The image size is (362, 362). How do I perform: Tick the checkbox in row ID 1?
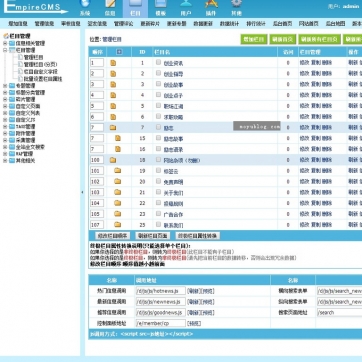[158, 62]
